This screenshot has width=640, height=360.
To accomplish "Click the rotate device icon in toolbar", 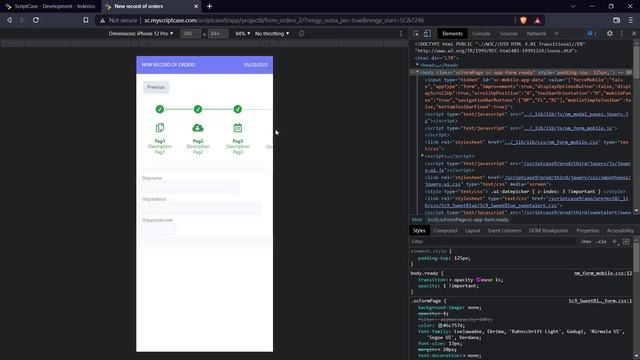I will click(x=301, y=33).
